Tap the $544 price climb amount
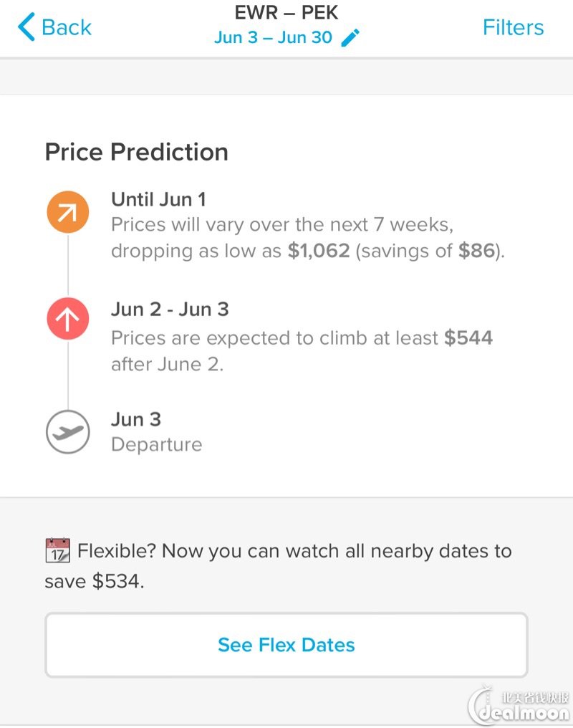The height and width of the screenshot is (728, 573). click(x=468, y=337)
